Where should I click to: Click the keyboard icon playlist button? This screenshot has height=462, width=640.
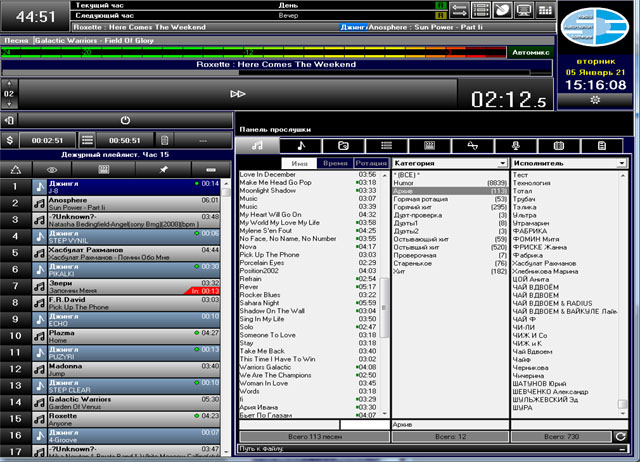pyautogui.click(x=104, y=169)
